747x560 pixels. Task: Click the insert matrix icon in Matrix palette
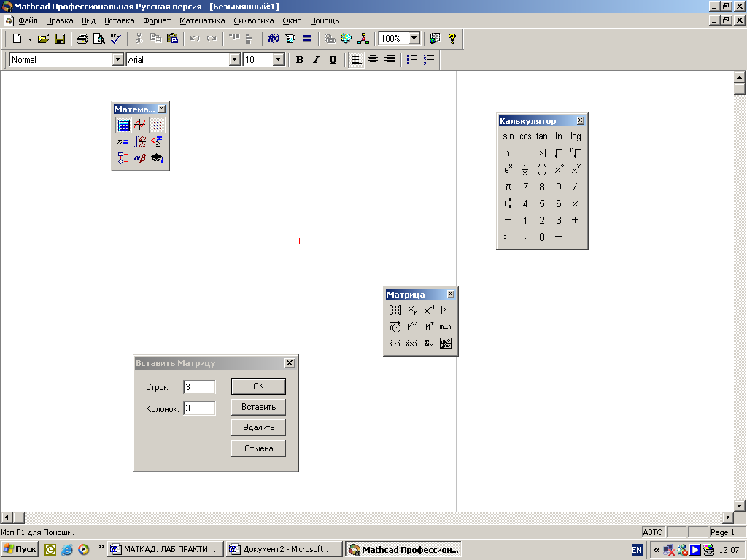pos(395,310)
